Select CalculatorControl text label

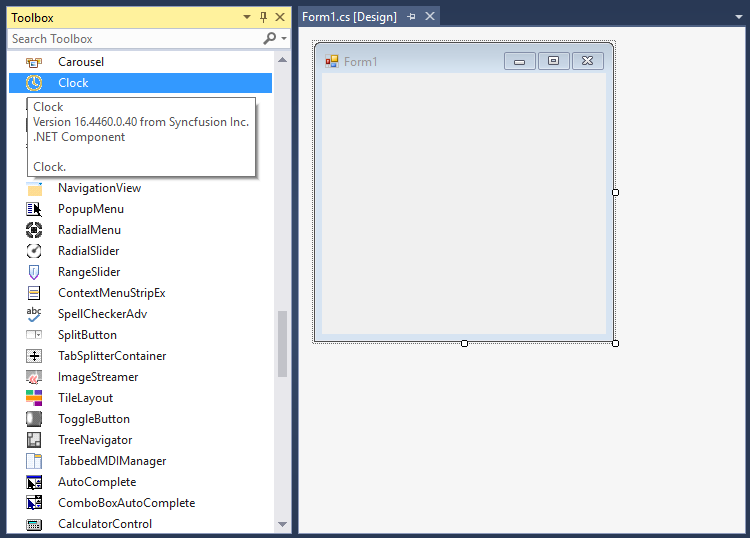point(105,524)
